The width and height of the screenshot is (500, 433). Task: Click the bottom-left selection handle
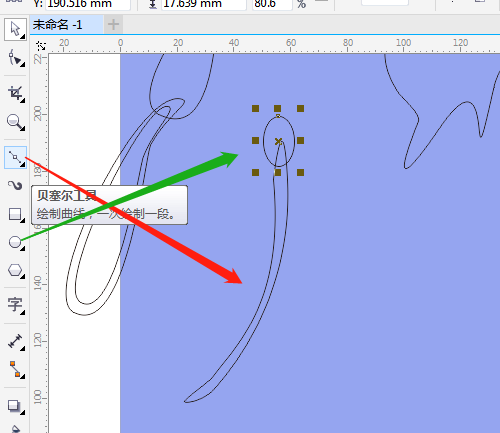point(255,172)
